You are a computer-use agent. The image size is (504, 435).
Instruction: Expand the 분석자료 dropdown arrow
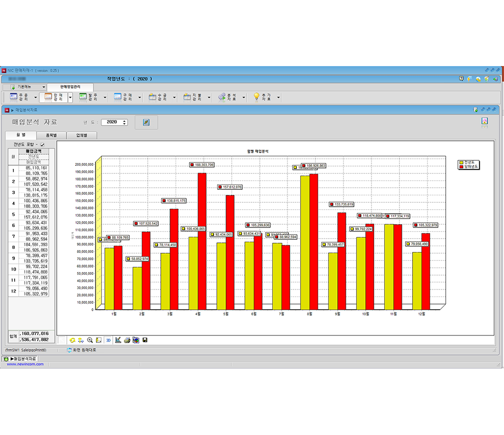tap(244, 97)
